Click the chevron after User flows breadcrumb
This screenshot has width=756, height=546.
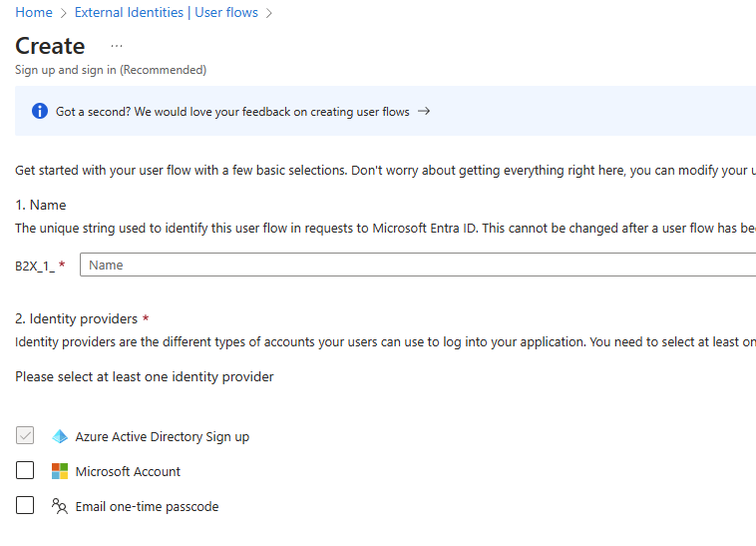[269, 14]
